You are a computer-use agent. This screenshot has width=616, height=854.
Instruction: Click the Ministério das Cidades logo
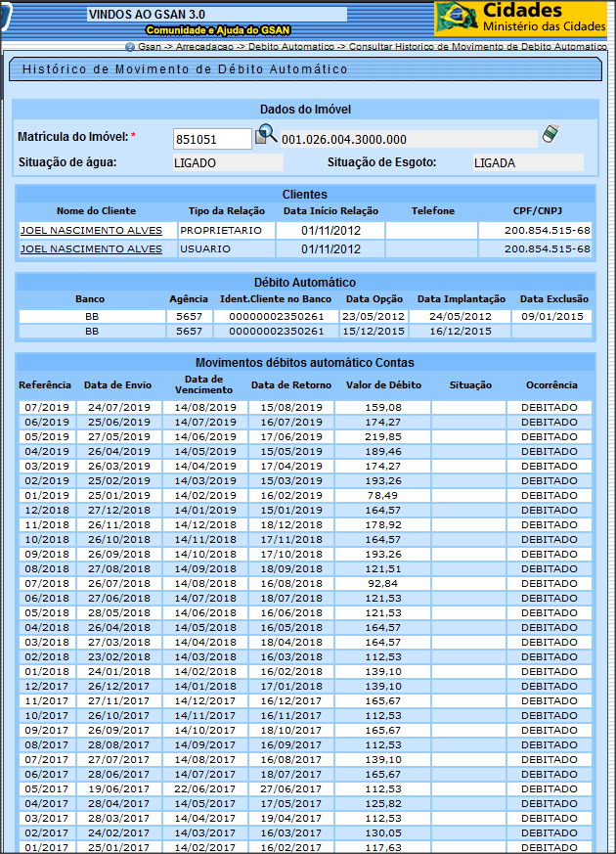tap(520, 18)
